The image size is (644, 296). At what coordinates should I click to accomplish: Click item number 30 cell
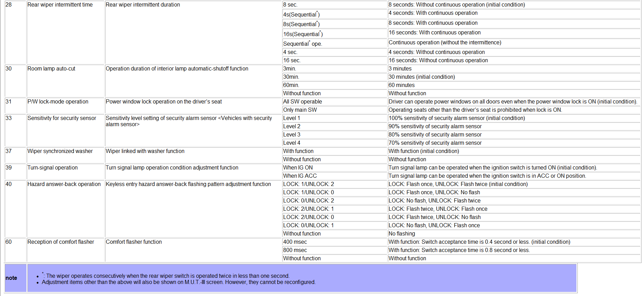pyautogui.click(x=16, y=81)
